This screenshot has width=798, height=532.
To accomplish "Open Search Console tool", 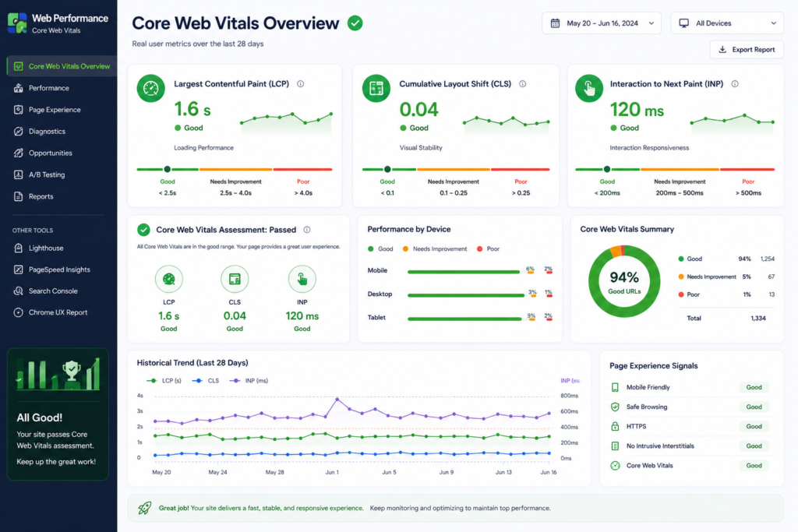I will 53,291.
